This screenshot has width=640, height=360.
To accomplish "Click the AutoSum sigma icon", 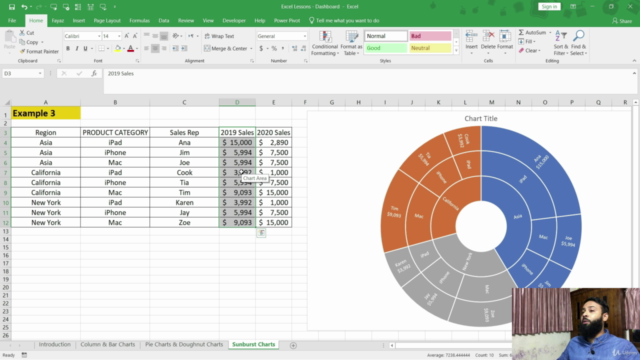I will point(521,33).
